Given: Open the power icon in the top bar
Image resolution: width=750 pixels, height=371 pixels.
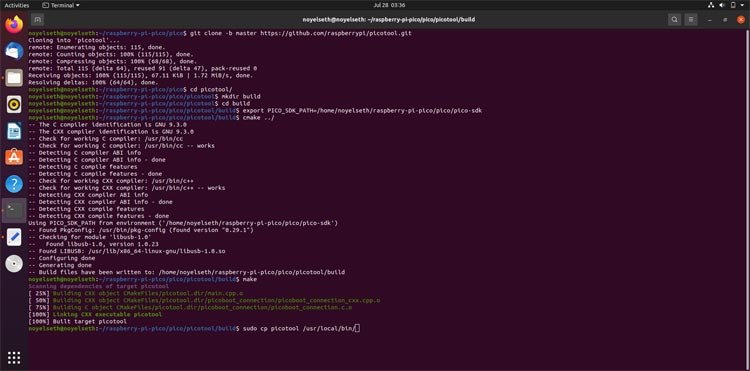Looking at the screenshot, I should tap(733, 5).
